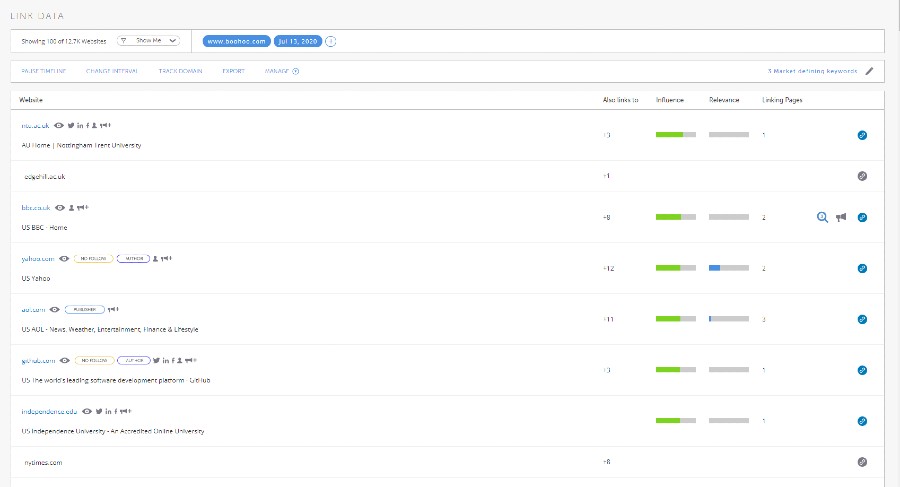
Task: Click the grey link icon for edgehill.ac.uk
Action: (x=862, y=176)
